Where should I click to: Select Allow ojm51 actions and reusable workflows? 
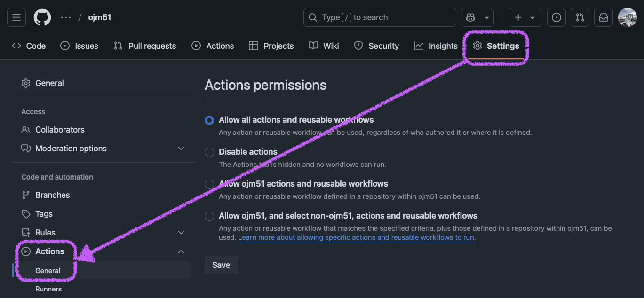click(209, 184)
